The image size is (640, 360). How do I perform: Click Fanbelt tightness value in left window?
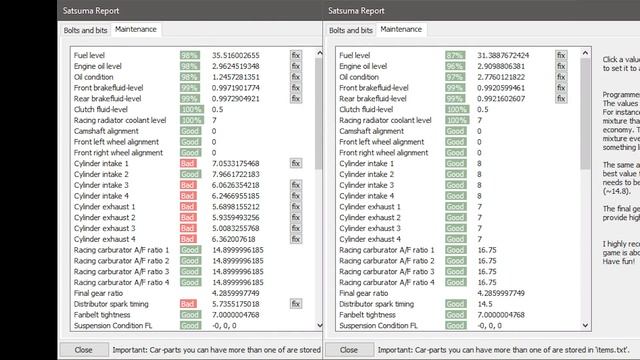[x=236, y=315]
